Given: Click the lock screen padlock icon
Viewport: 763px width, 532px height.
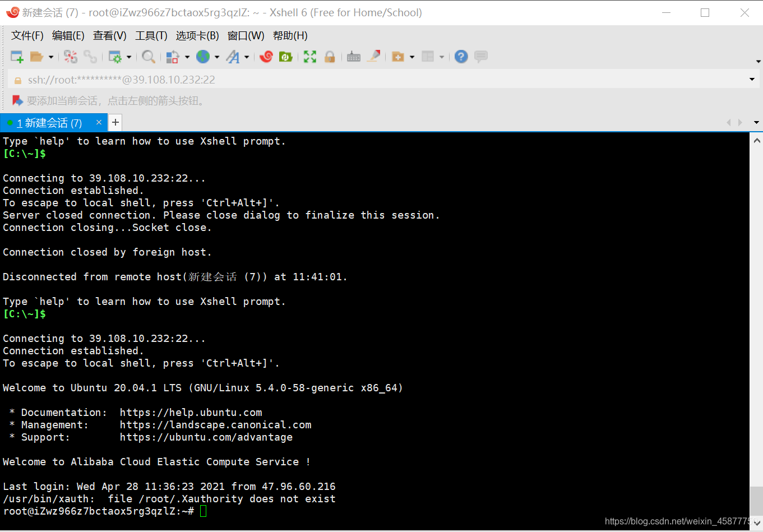Looking at the screenshot, I should click(330, 57).
